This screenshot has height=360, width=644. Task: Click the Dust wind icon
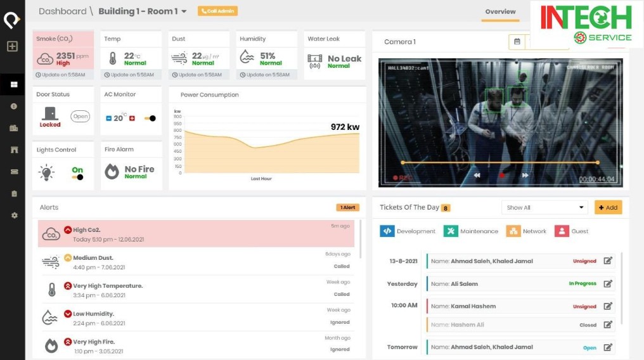click(179, 58)
